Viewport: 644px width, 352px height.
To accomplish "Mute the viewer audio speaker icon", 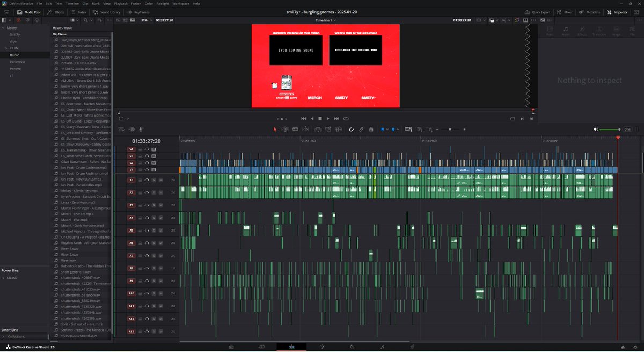I will pos(596,130).
